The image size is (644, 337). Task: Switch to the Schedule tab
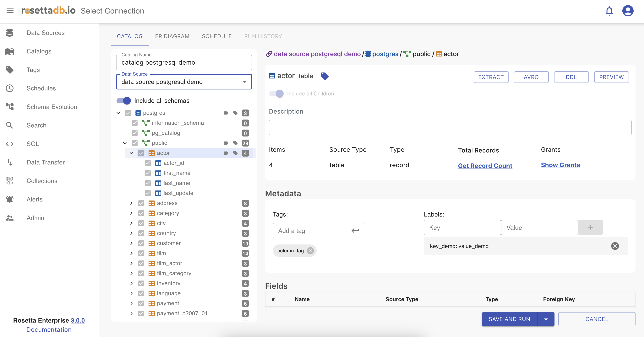click(216, 36)
